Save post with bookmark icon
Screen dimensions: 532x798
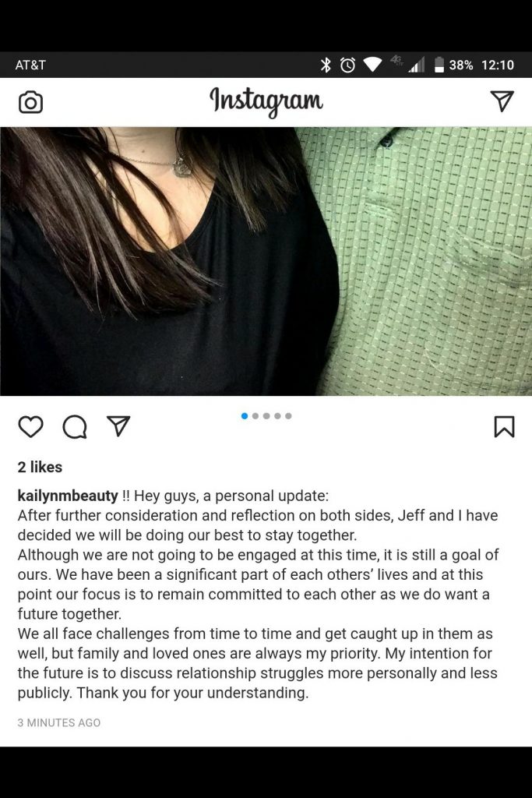tap(504, 426)
